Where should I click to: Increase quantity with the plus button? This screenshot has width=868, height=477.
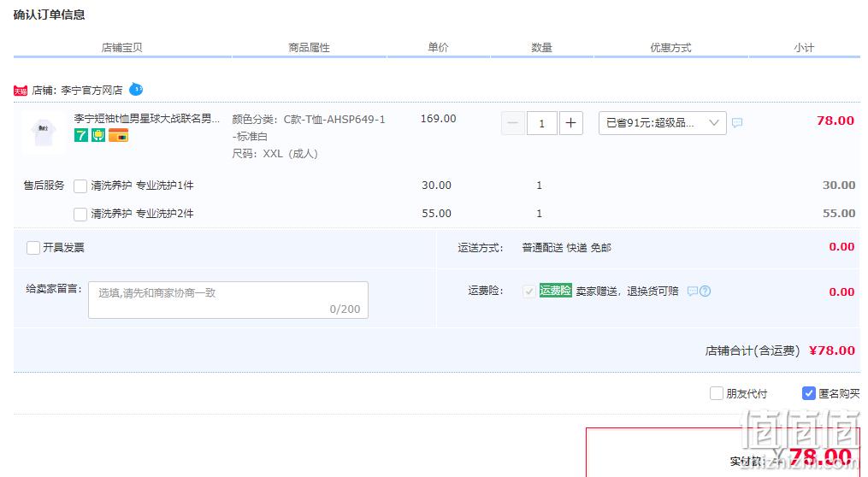point(570,123)
